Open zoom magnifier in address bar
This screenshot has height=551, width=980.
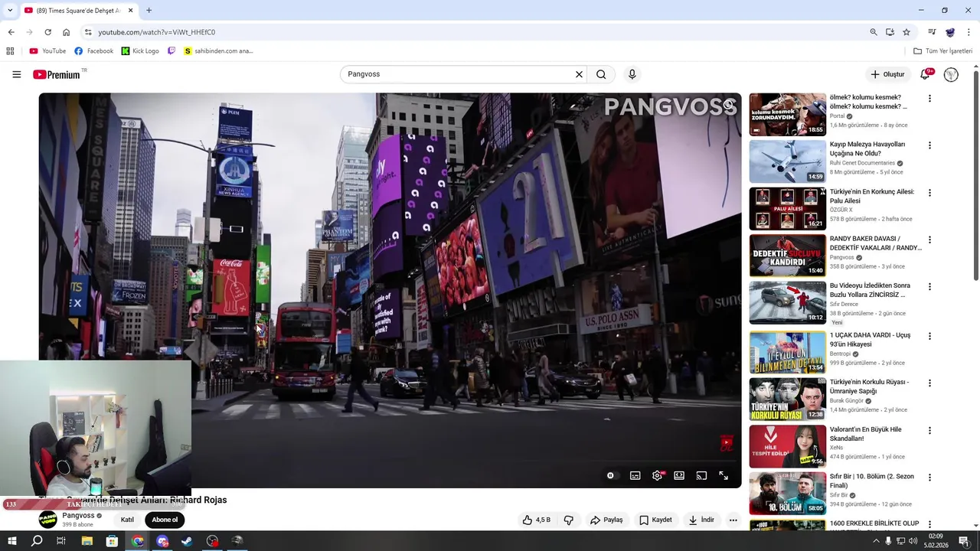pyautogui.click(x=873, y=32)
